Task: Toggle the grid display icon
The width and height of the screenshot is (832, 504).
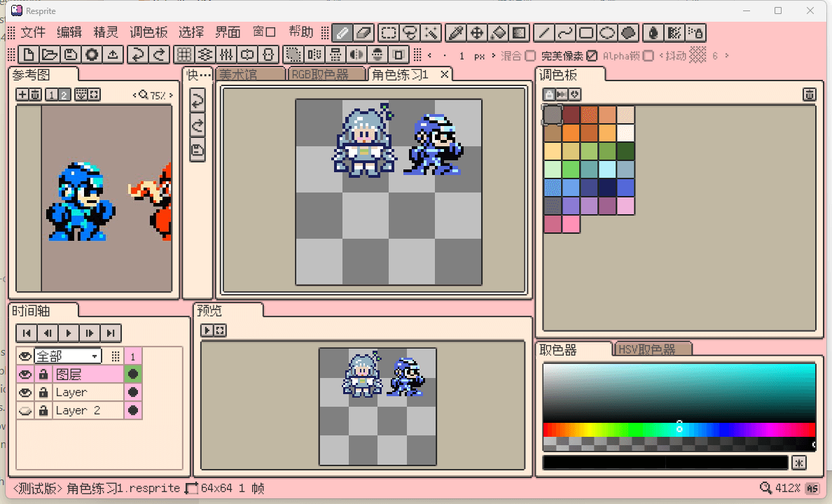Action: tap(184, 55)
